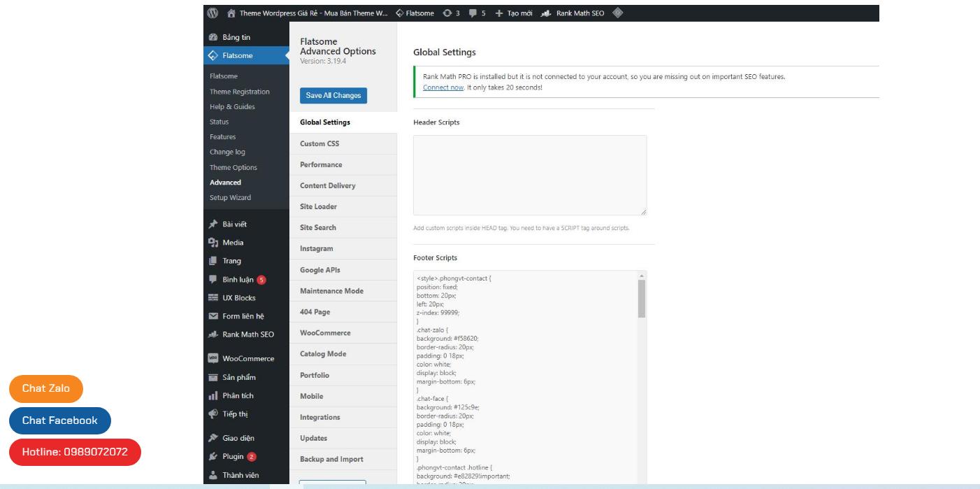Screen dimensions: 980x489
Task: Click the highlighted Flatsome icon in the sidebar menu
Action: click(215, 56)
